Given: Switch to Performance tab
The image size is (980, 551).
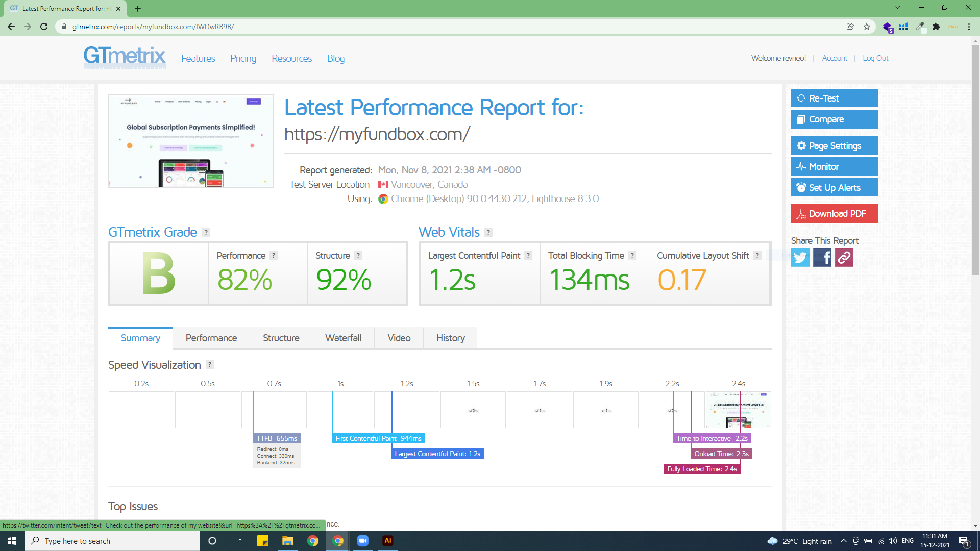Looking at the screenshot, I should [211, 338].
